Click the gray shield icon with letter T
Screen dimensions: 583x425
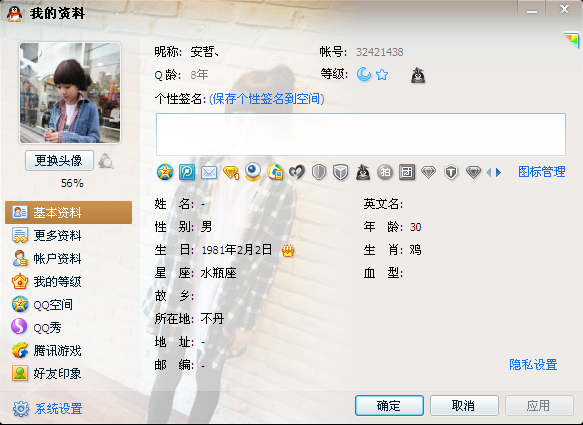point(451,173)
